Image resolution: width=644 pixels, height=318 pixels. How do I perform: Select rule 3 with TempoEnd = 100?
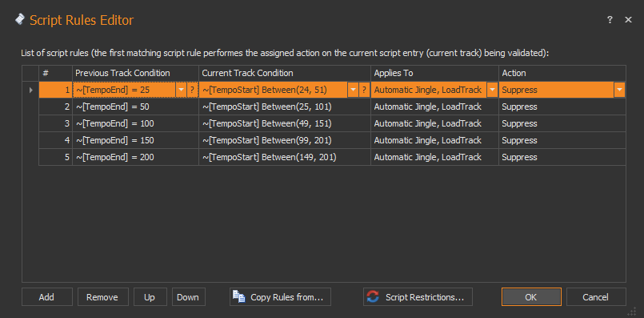pos(332,123)
